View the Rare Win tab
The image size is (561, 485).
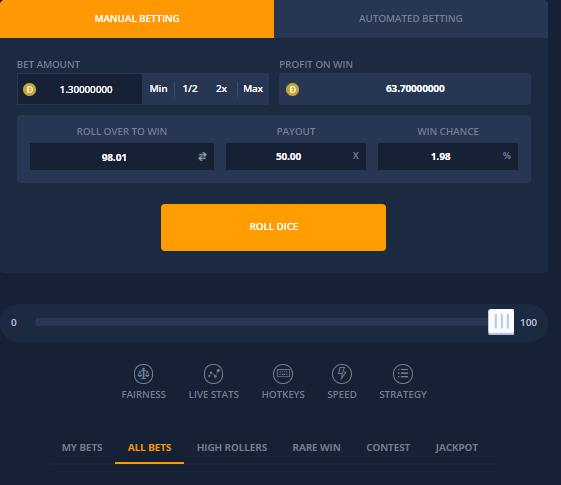pyautogui.click(x=316, y=447)
